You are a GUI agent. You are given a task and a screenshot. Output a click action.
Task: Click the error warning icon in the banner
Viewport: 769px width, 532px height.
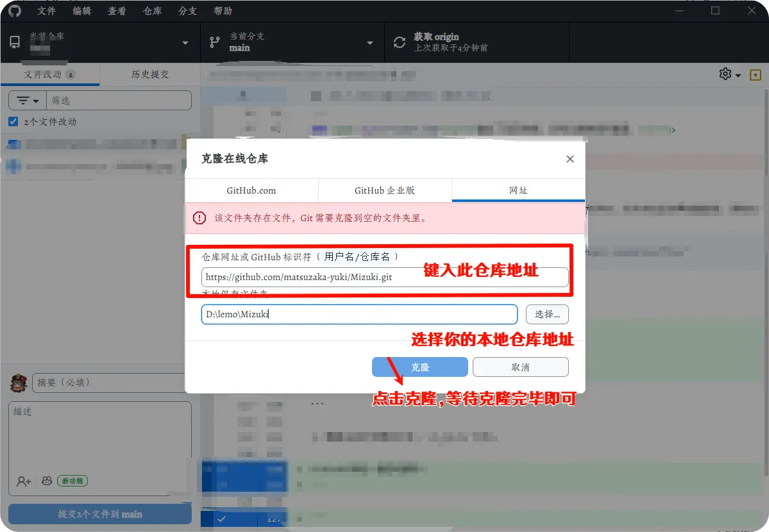click(x=199, y=218)
